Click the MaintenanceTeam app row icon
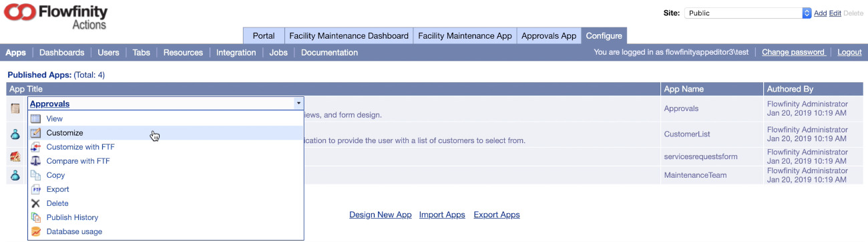The height and width of the screenshot is (242, 868). tap(15, 175)
